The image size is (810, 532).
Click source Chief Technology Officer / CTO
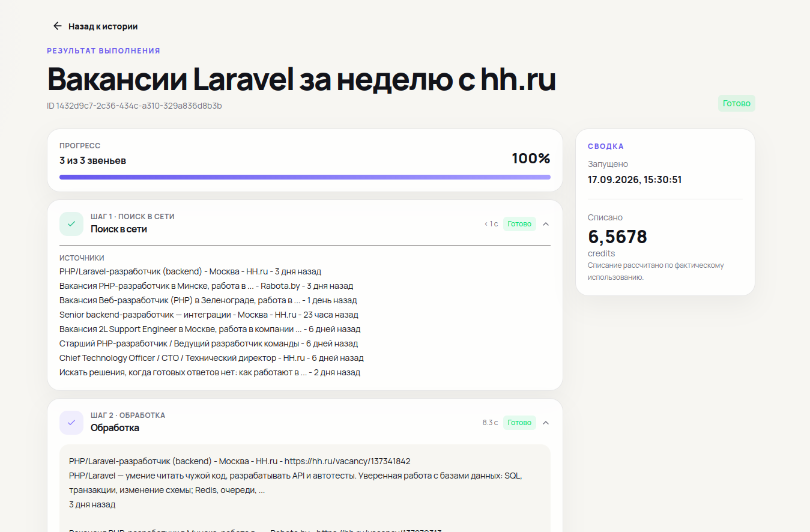click(211, 358)
